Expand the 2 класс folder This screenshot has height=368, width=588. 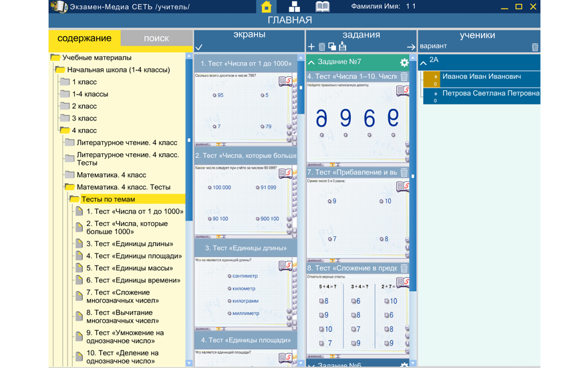(x=65, y=106)
